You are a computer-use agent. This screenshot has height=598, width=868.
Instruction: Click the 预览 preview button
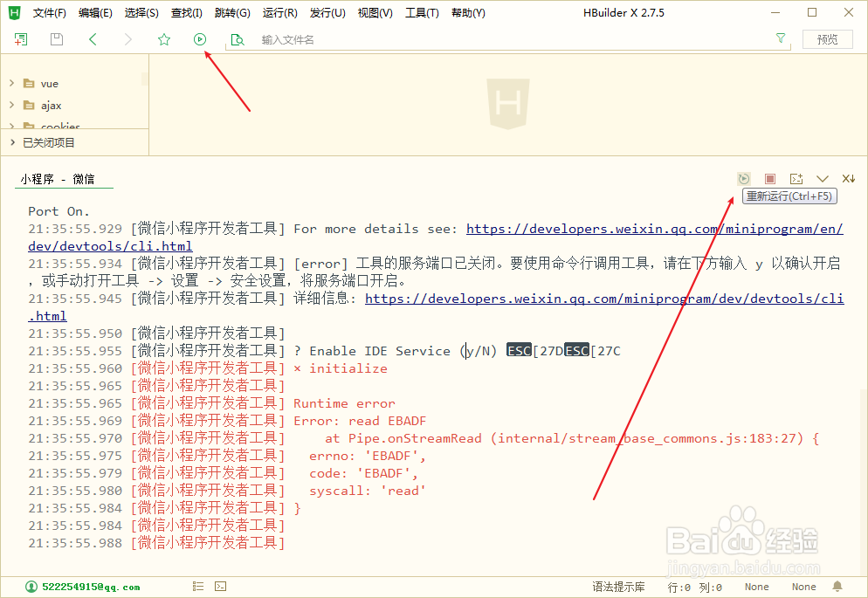(x=828, y=39)
